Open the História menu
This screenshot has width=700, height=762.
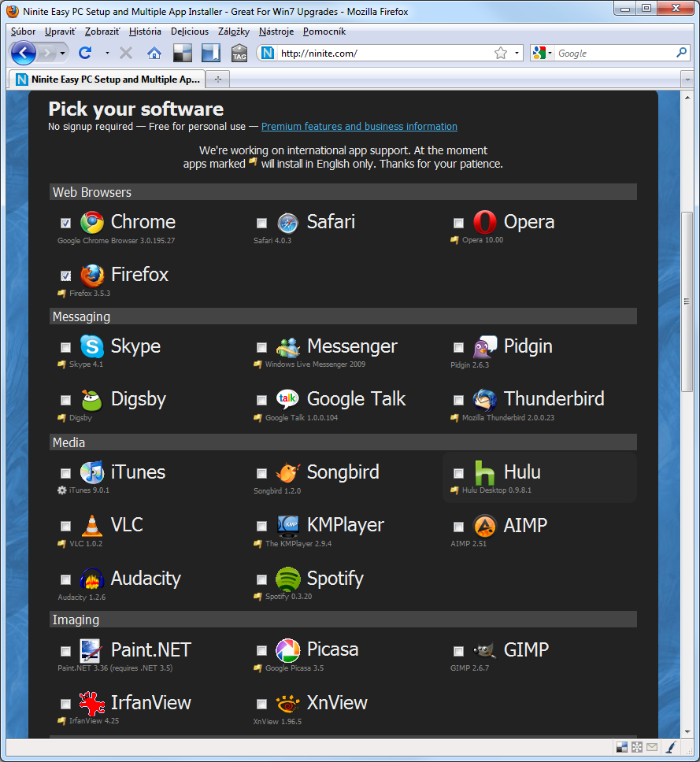coord(145,31)
